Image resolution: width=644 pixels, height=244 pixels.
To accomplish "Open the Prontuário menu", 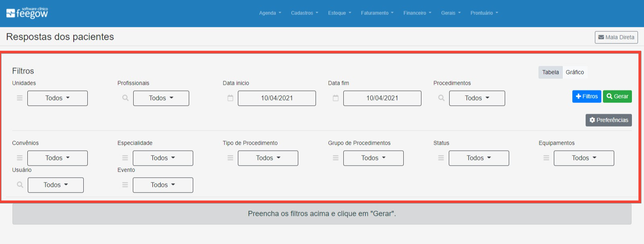I will 484,13.
